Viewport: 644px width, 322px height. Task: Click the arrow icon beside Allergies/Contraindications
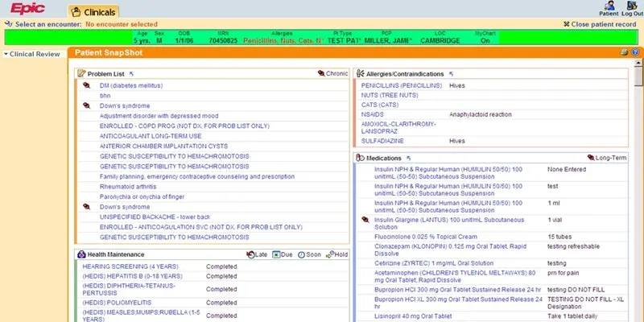(451, 74)
